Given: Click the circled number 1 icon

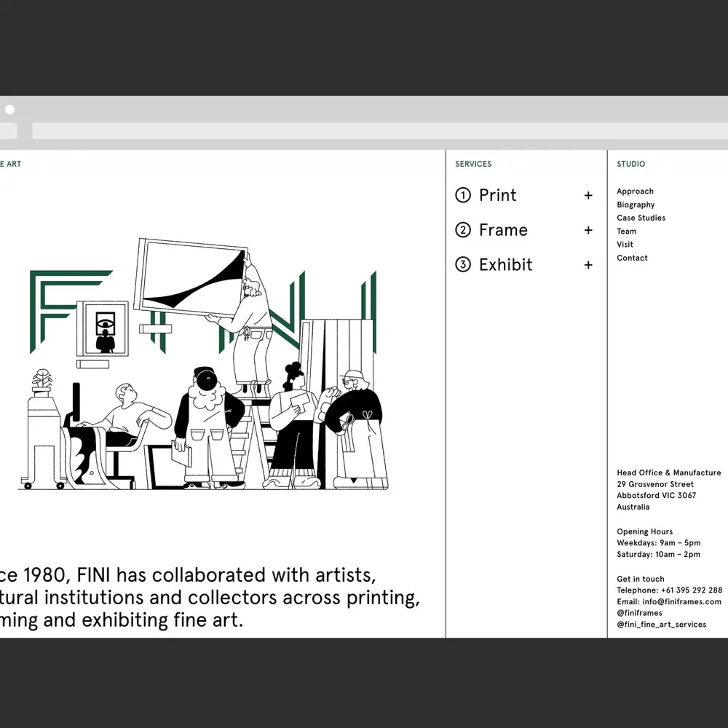Looking at the screenshot, I should (463, 195).
